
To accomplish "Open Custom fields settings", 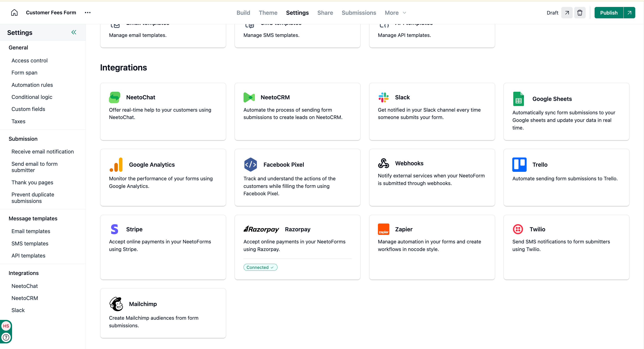I will click(28, 109).
